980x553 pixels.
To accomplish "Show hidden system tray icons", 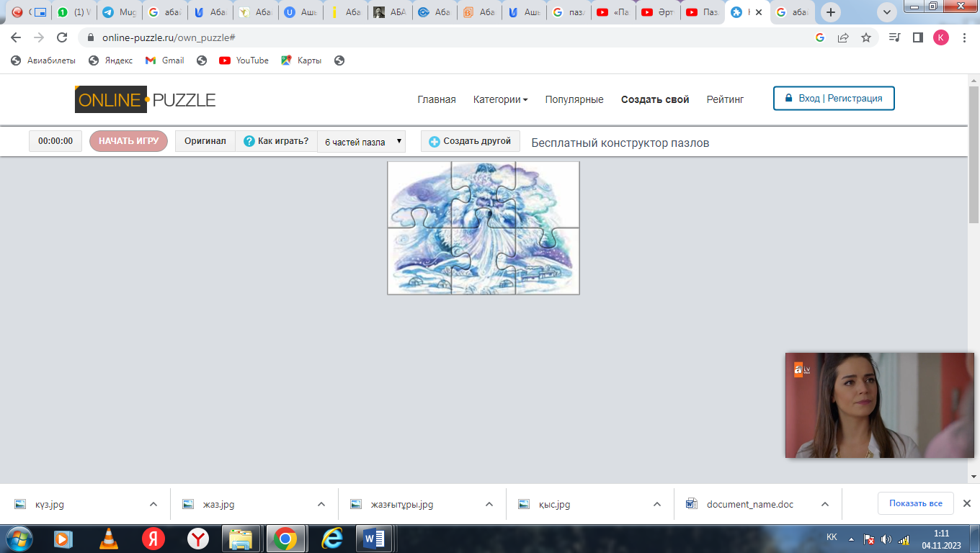I will click(x=852, y=539).
